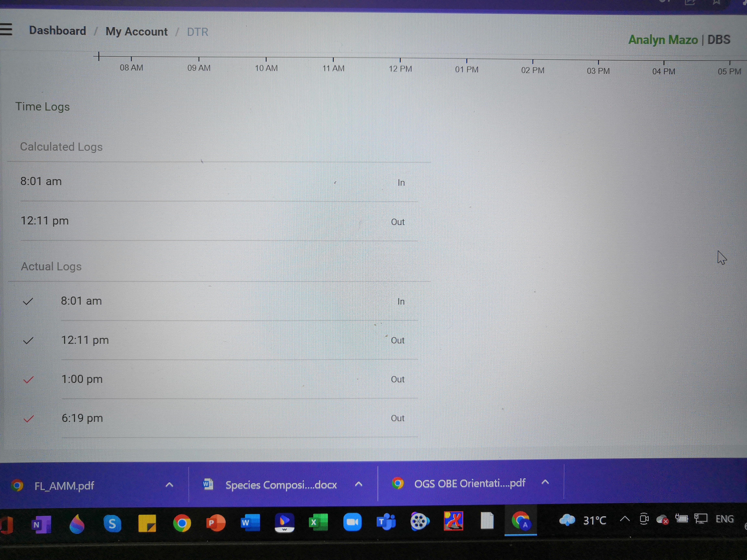The width and height of the screenshot is (747, 560).
Task: Expand options for Species Composi docx download
Action: [359, 484]
